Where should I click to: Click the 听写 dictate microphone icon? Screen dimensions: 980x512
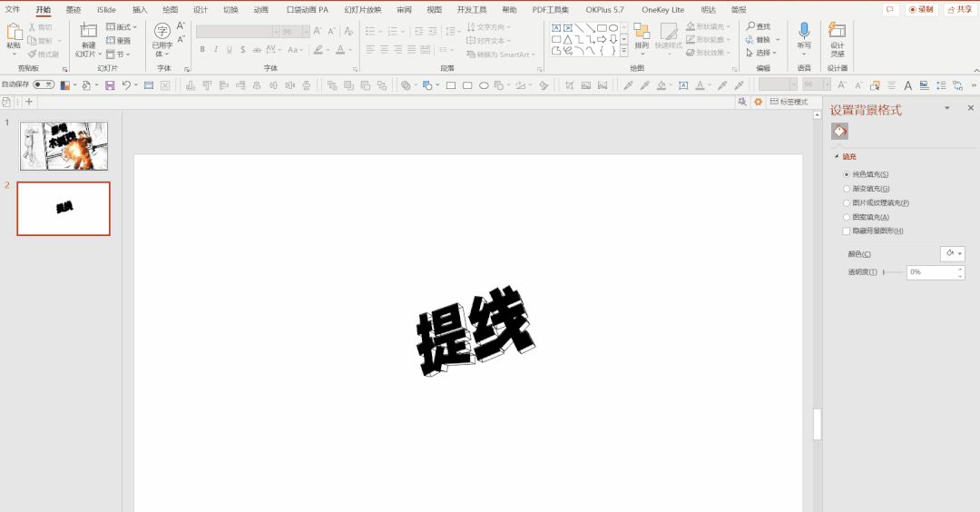coord(804,30)
